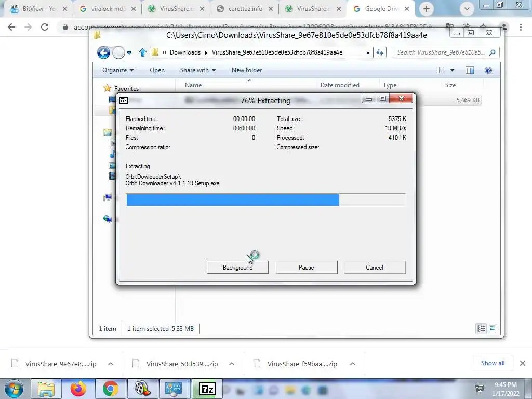Expand options for VirusShare_50d539 download

232,364
